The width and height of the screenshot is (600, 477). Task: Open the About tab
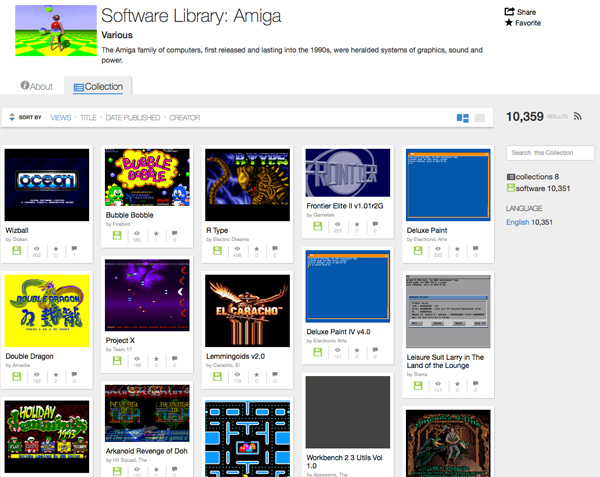coord(37,86)
